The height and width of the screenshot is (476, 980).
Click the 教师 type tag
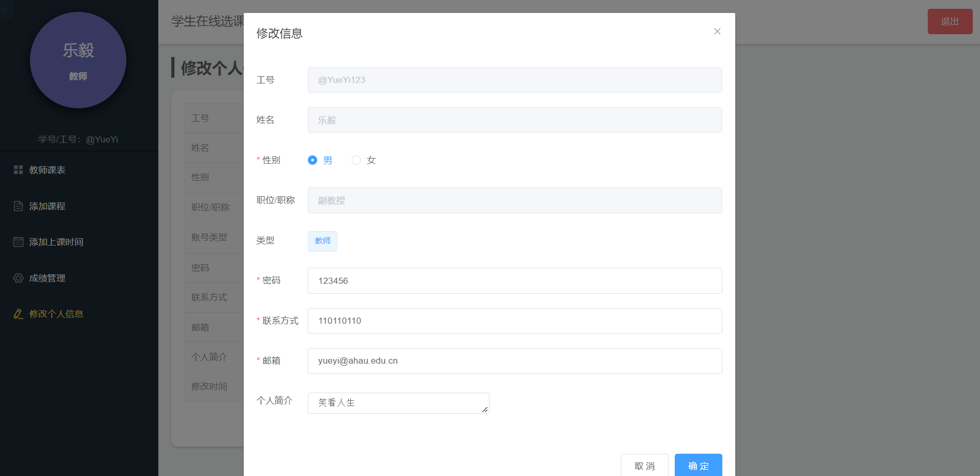pyautogui.click(x=322, y=241)
